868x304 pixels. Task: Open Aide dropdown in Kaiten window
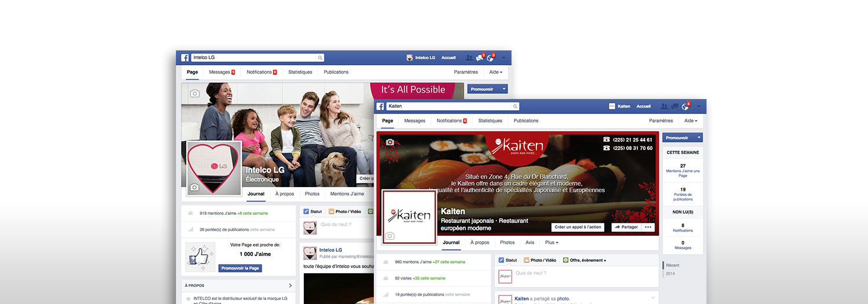(x=691, y=121)
